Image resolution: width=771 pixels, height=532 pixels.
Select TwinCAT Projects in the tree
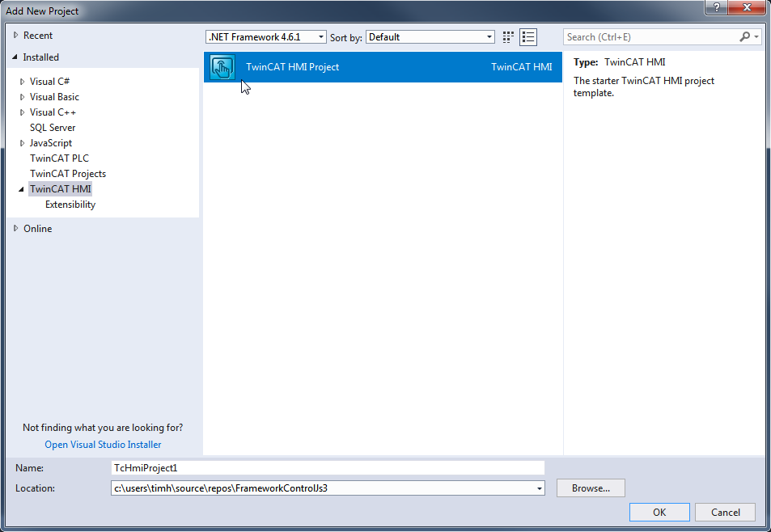[68, 173]
